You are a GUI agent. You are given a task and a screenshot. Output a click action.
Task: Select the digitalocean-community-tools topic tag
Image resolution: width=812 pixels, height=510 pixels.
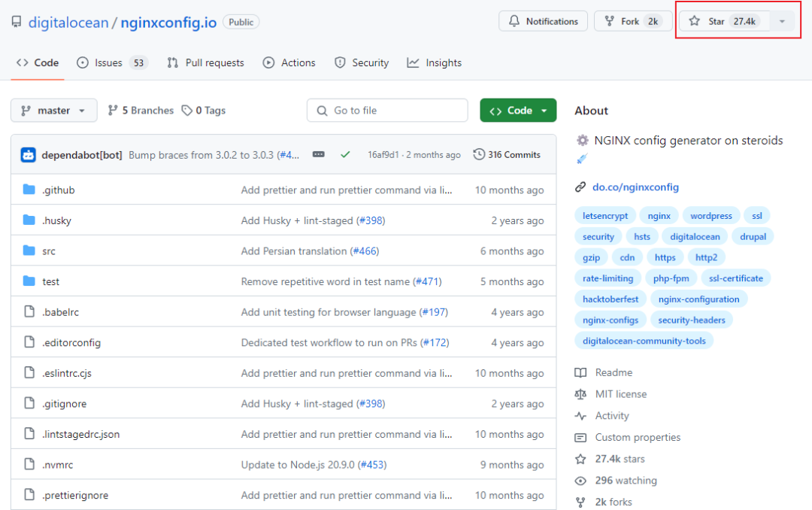point(644,341)
